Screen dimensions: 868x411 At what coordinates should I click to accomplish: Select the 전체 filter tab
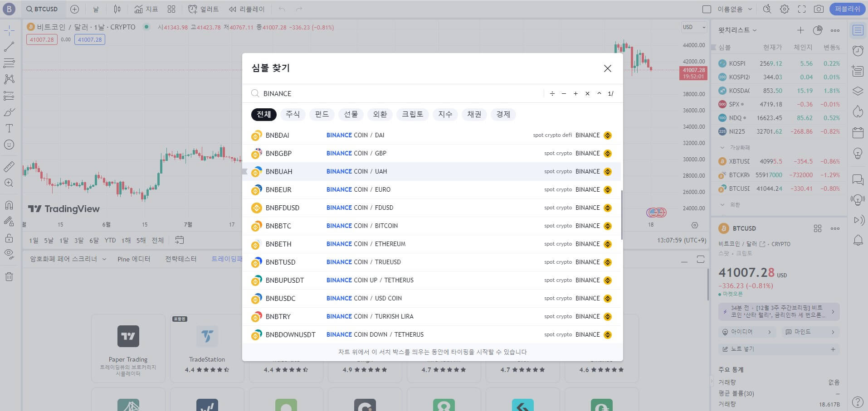[264, 114]
